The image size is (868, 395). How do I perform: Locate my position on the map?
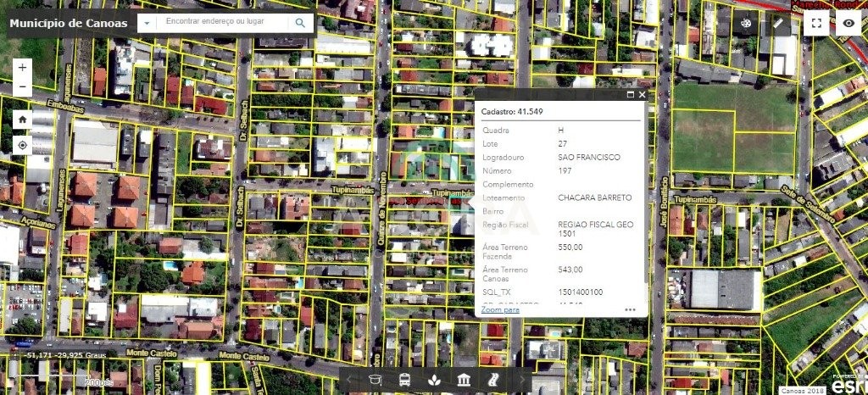[22, 146]
